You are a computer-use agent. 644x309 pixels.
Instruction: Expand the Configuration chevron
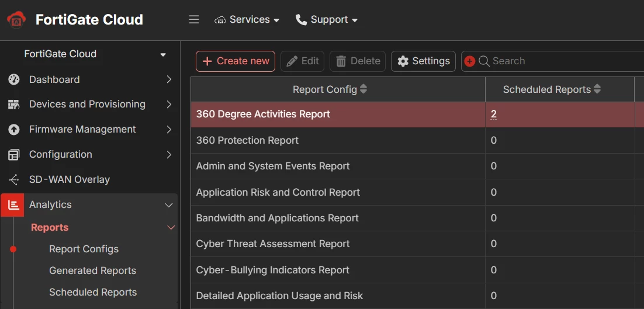coord(169,155)
